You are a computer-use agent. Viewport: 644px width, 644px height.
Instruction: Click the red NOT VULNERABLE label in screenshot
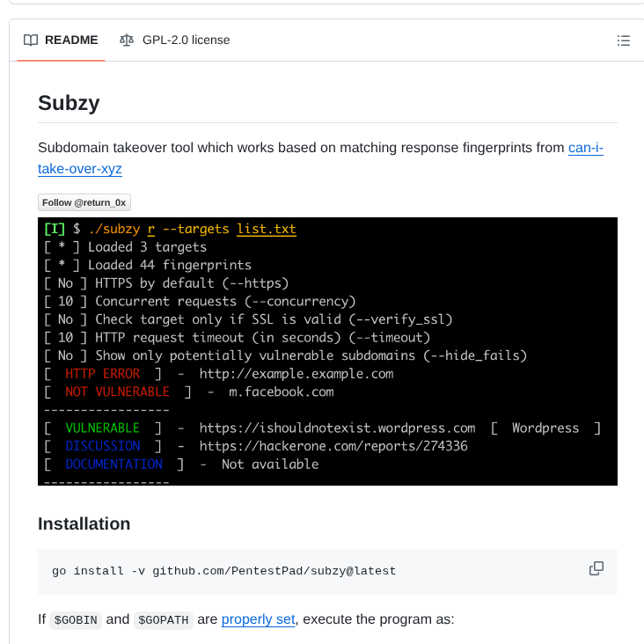(x=117, y=392)
